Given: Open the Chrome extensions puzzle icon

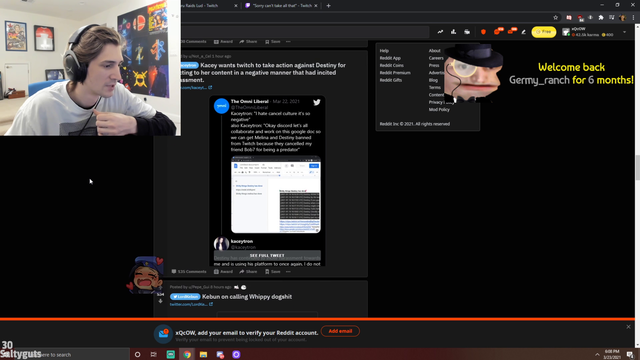Looking at the screenshot, I should (601, 18).
